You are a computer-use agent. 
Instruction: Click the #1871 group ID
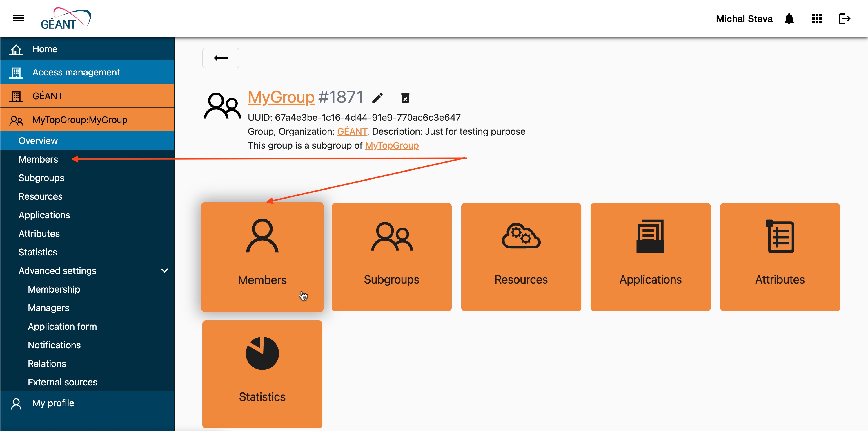340,97
